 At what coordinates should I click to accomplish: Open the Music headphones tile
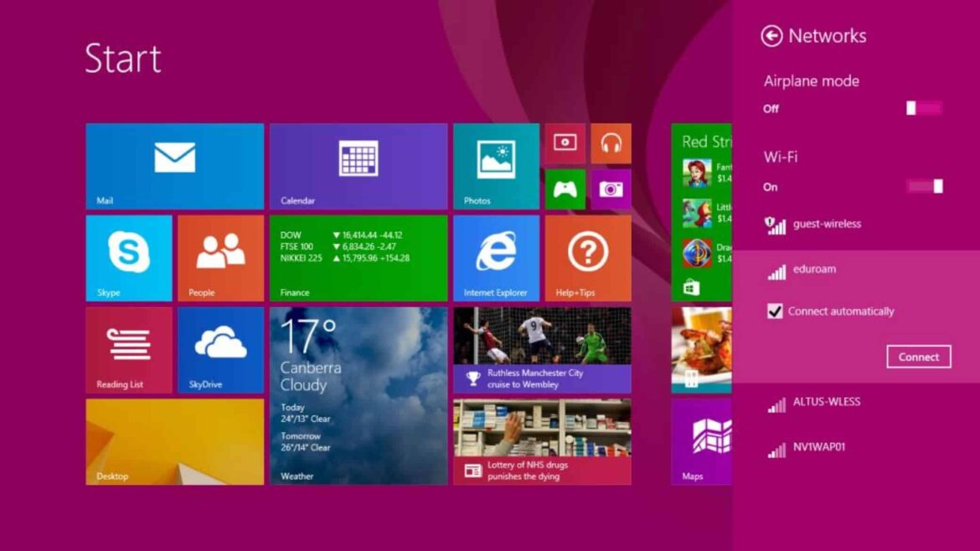click(611, 144)
